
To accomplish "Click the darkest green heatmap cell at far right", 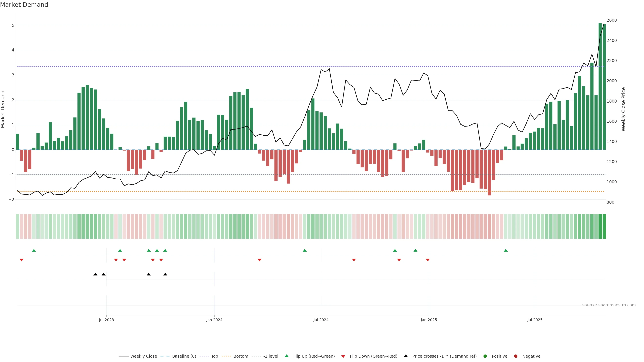I will click(604, 226).
